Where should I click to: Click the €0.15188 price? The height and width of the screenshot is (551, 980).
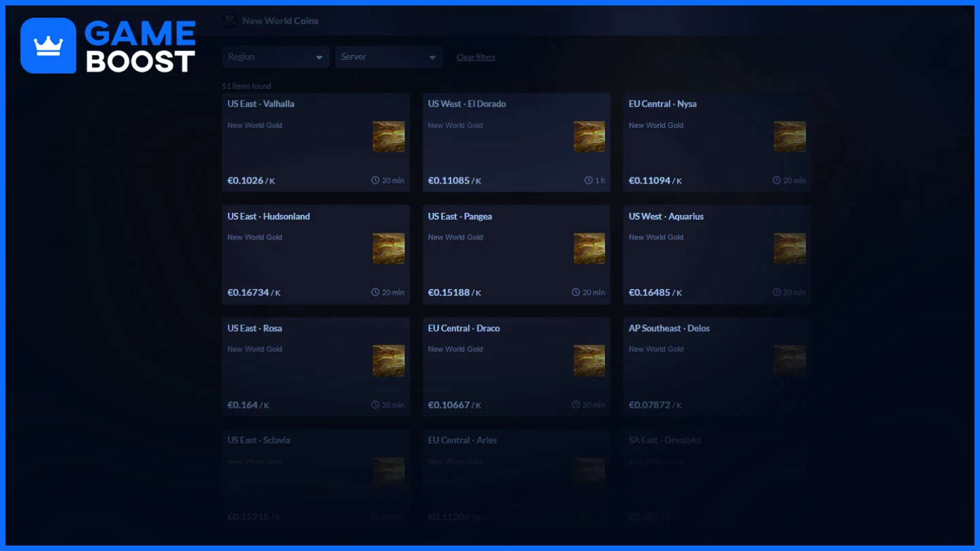449,293
